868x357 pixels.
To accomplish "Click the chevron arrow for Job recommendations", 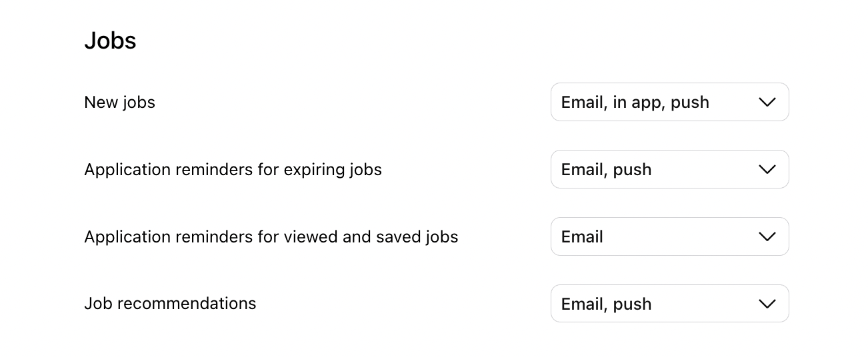I will [767, 304].
